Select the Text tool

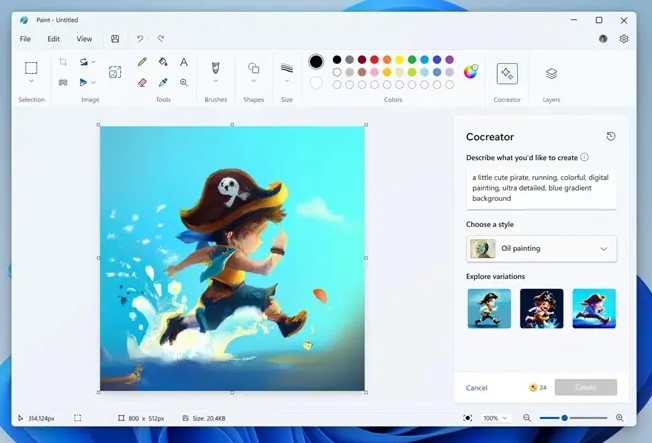183,62
